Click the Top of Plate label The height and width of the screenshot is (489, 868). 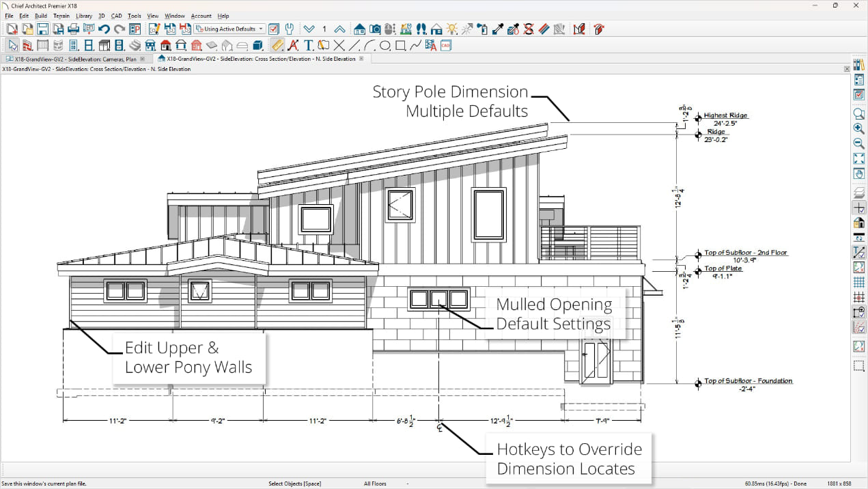[x=723, y=268]
